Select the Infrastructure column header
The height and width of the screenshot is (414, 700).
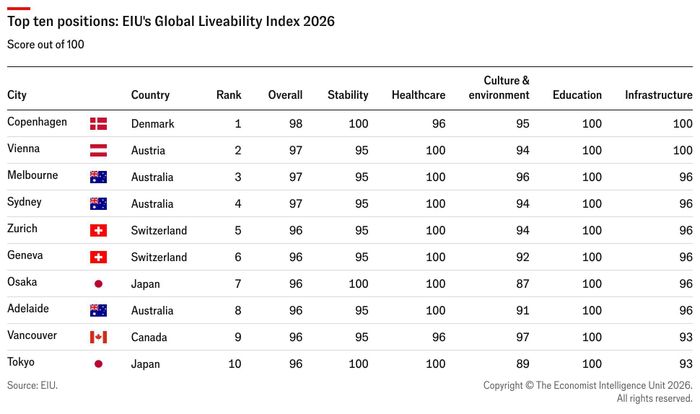(658, 95)
